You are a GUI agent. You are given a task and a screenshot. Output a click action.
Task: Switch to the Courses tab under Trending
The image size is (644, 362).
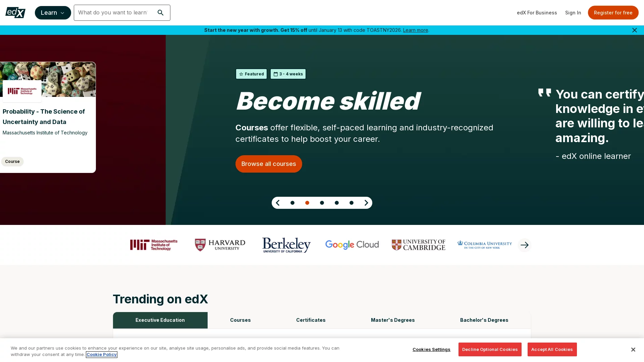[x=240, y=320]
